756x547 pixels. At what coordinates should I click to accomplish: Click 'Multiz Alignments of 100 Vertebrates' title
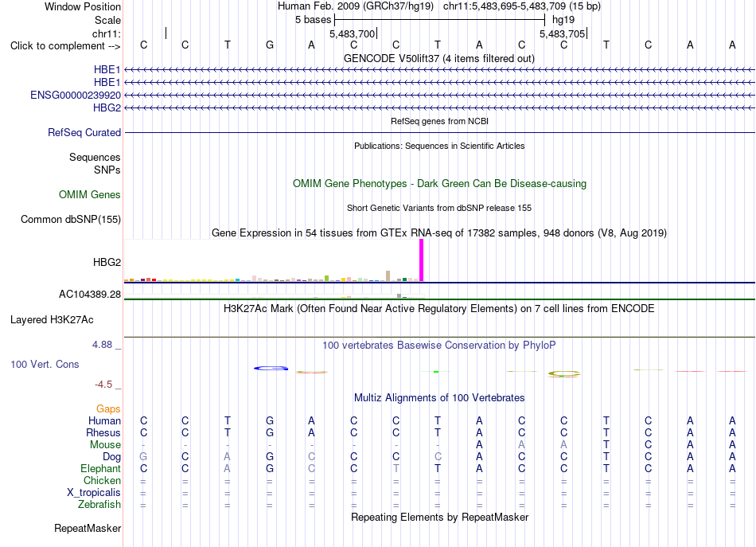point(439,397)
